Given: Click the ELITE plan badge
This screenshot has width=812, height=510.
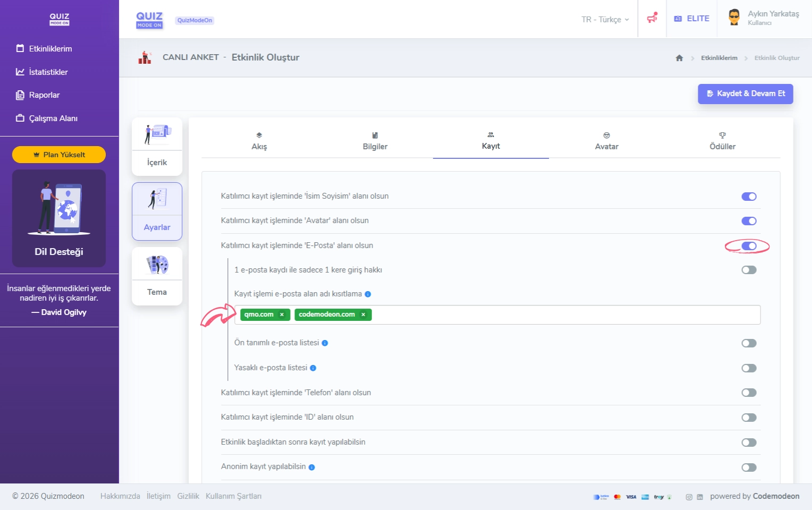Looking at the screenshot, I should pos(692,19).
